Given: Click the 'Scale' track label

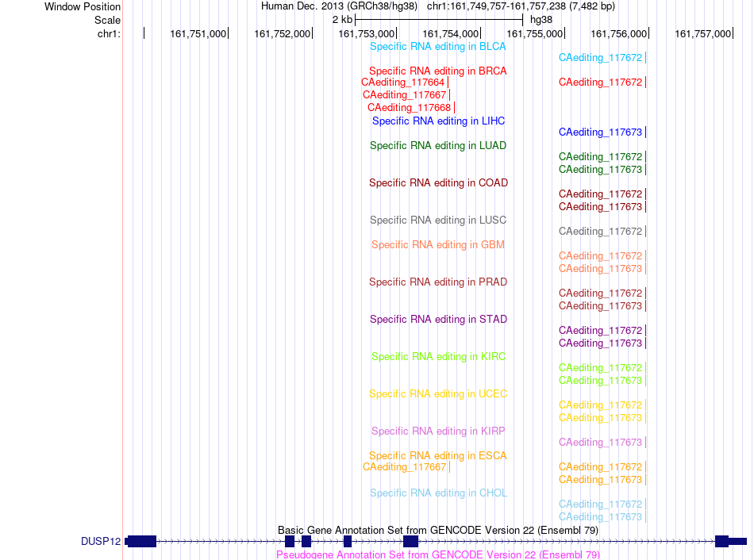Looking at the screenshot, I should 107,20.
